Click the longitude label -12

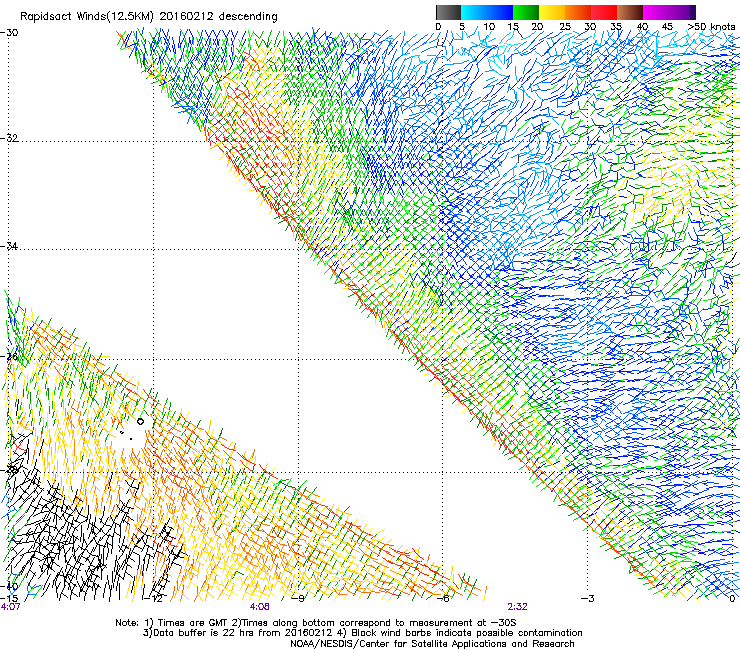point(153,599)
